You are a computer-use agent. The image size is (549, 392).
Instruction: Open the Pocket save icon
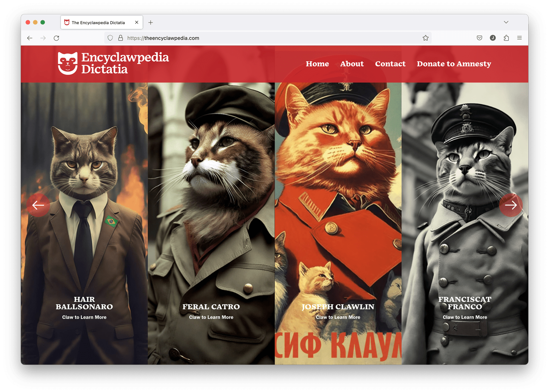[479, 38]
